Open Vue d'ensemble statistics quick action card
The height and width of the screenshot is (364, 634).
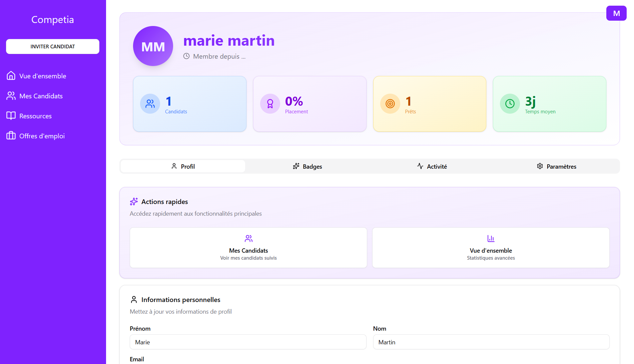coord(491,248)
